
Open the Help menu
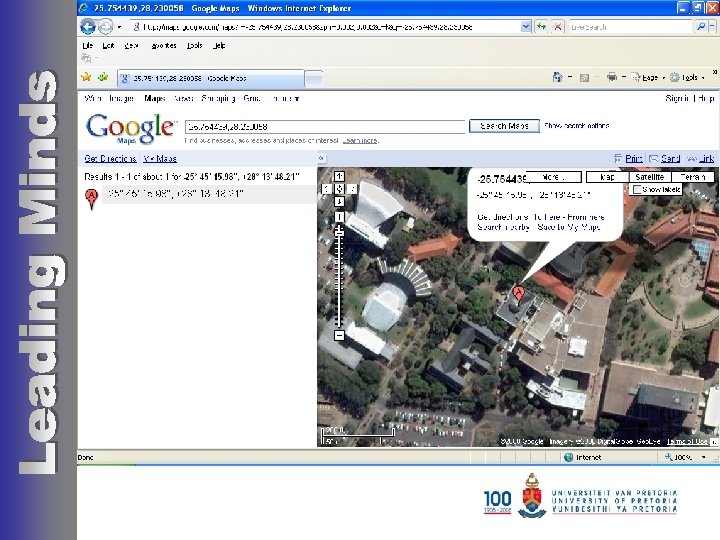219,45
